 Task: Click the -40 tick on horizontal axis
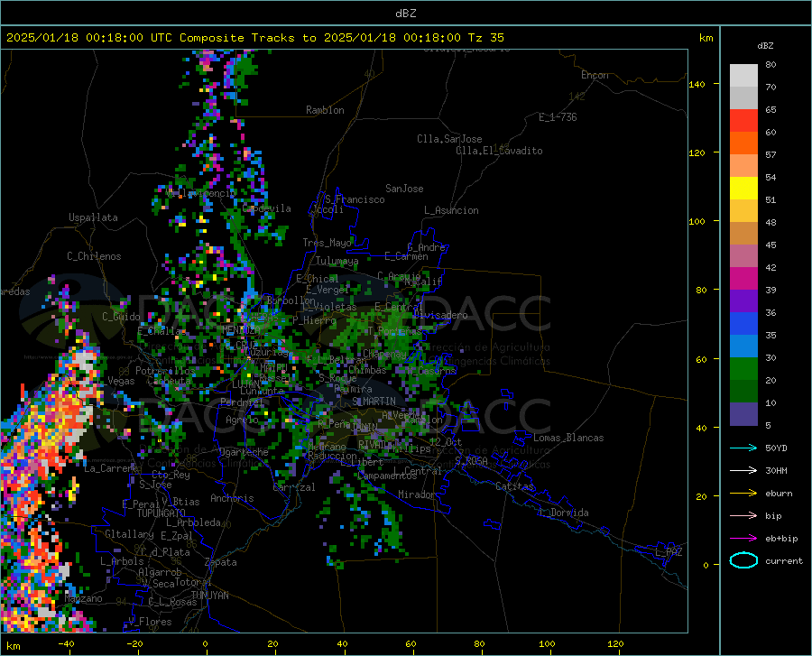66,644
